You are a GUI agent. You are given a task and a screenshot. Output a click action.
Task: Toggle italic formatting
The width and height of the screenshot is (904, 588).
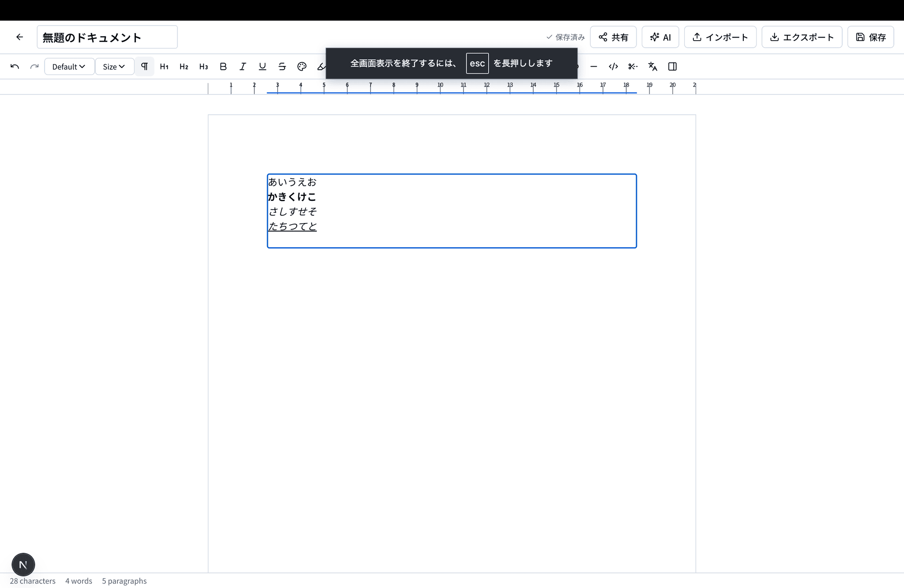pyautogui.click(x=243, y=67)
